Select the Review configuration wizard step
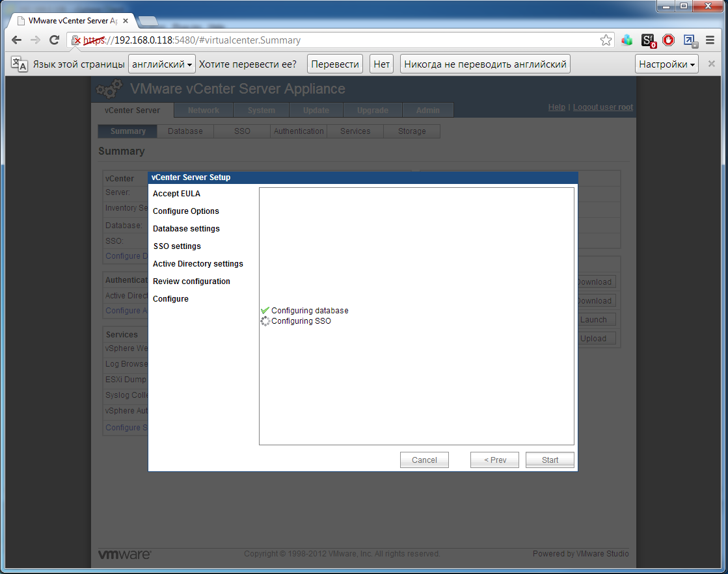The height and width of the screenshot is (574, 728). [x=191, y=281]
